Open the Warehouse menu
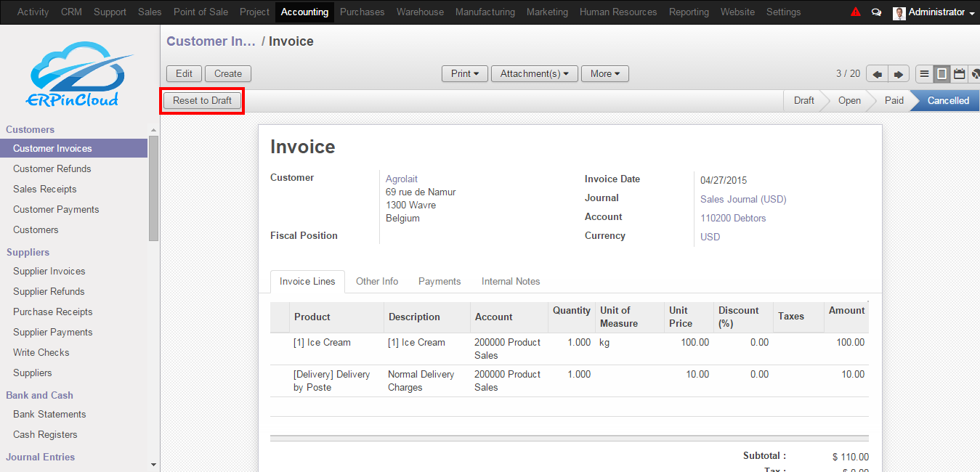Image resolution: width=980 pixels, height=472 pixels. coord(420,12)
